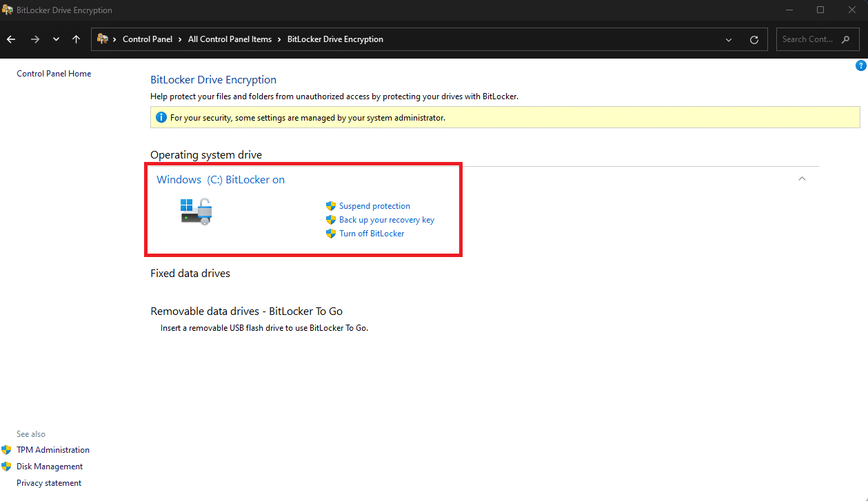Go back with the left arrow button

tap(11, 39)
